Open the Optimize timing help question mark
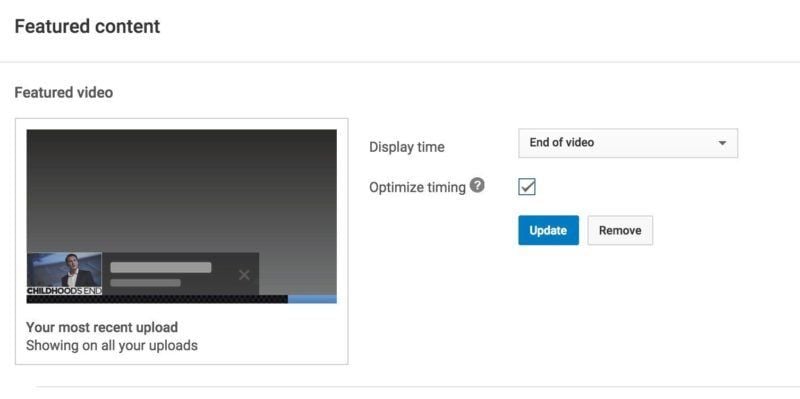This screenshot has width=800, height=399. [x=477, y=185]
